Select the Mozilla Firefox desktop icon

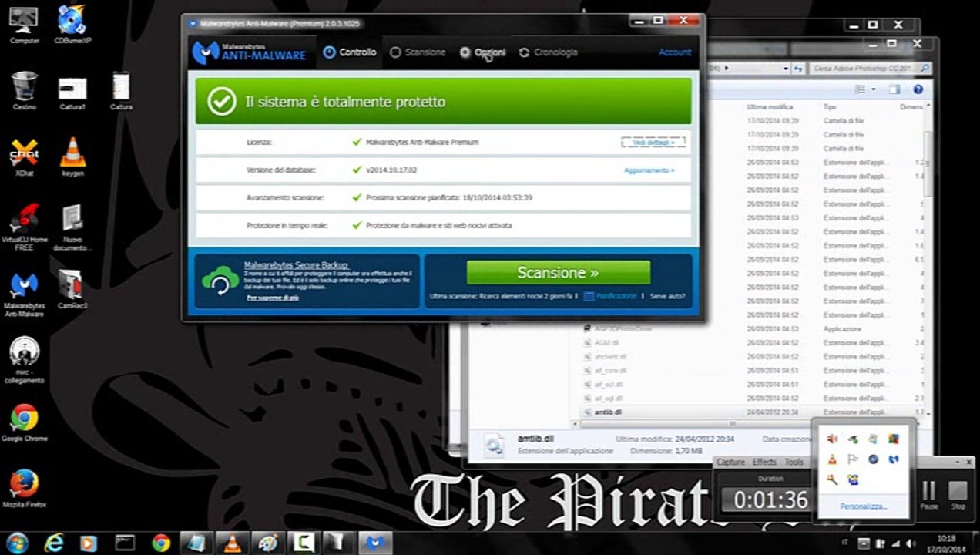click(25, 488)
